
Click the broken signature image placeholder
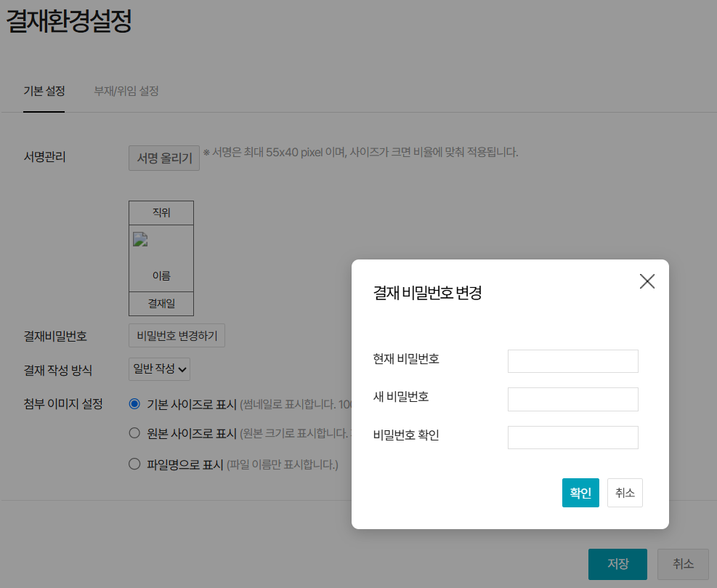140,240
